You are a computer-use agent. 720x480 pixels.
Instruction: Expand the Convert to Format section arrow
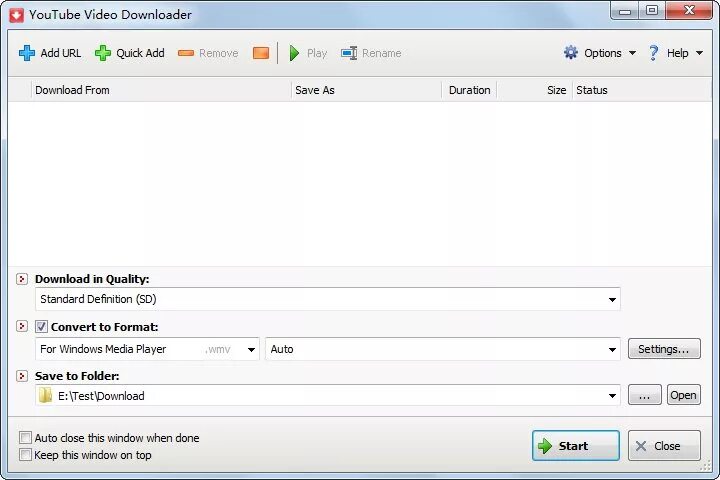[22, 326]
